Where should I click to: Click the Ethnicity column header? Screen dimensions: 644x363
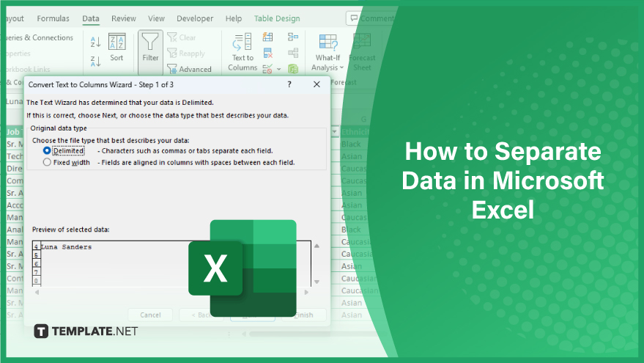[x=355, y=132]
